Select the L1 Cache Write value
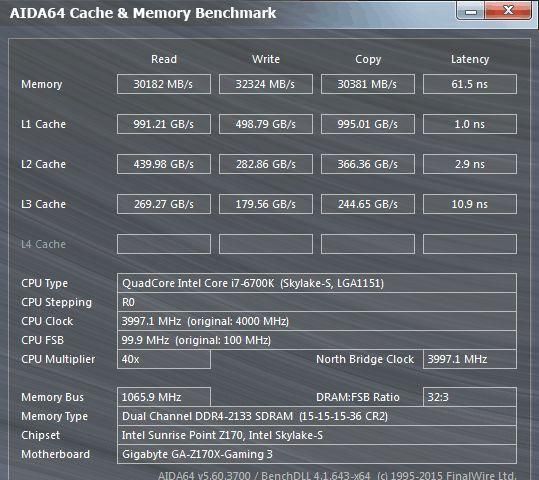This screenshot has width=539, height=480. [x=266, y=124]
